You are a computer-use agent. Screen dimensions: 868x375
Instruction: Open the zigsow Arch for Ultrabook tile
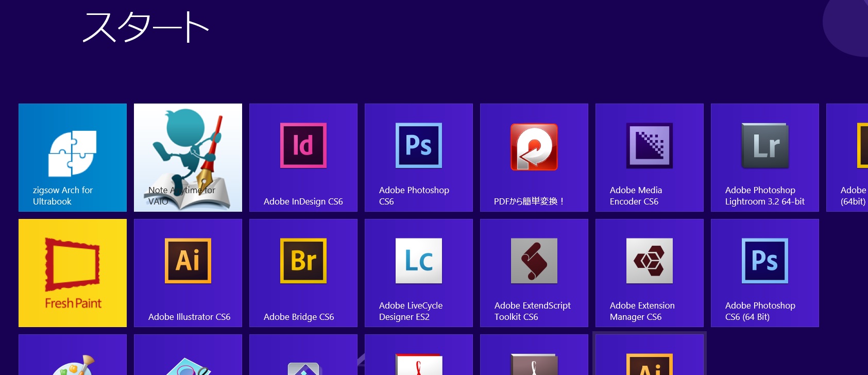coord(73,158)
